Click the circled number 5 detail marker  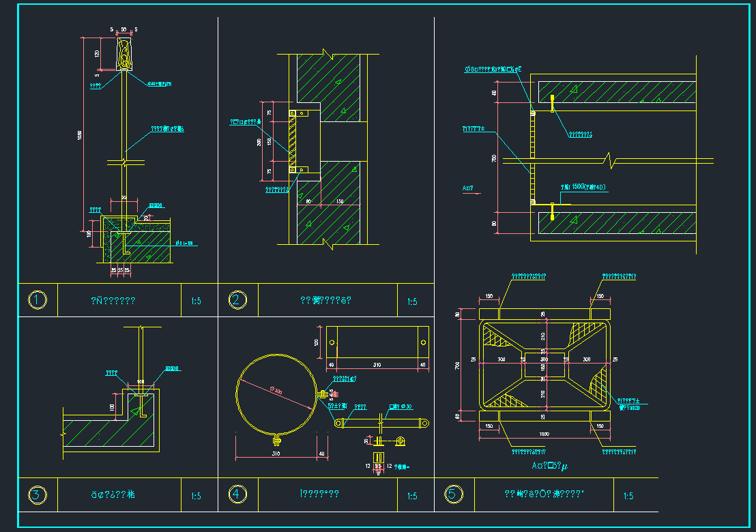tap(453, 495)
